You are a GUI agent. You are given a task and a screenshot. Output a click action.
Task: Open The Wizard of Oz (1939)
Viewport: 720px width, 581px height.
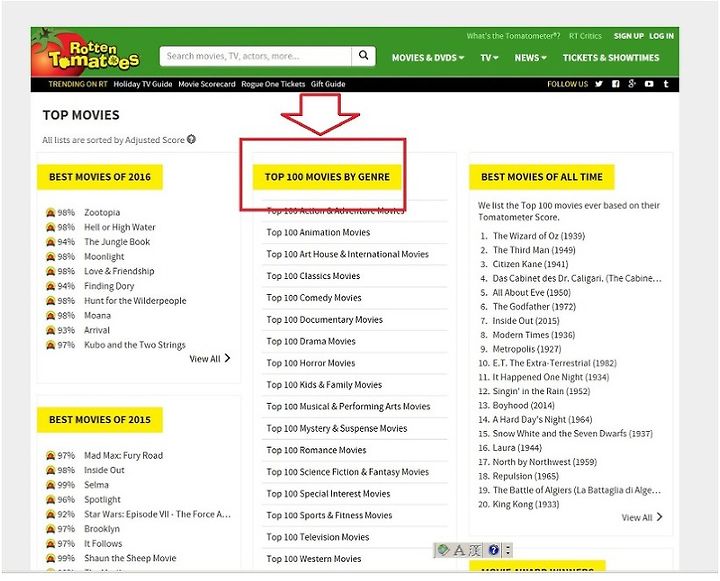tap(539, 236)
